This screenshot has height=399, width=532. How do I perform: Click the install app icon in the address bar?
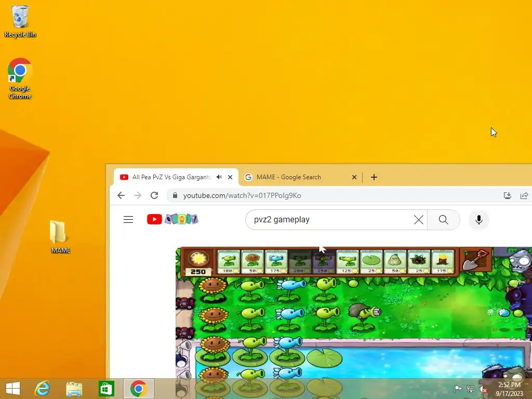click(x=508, y=195)
